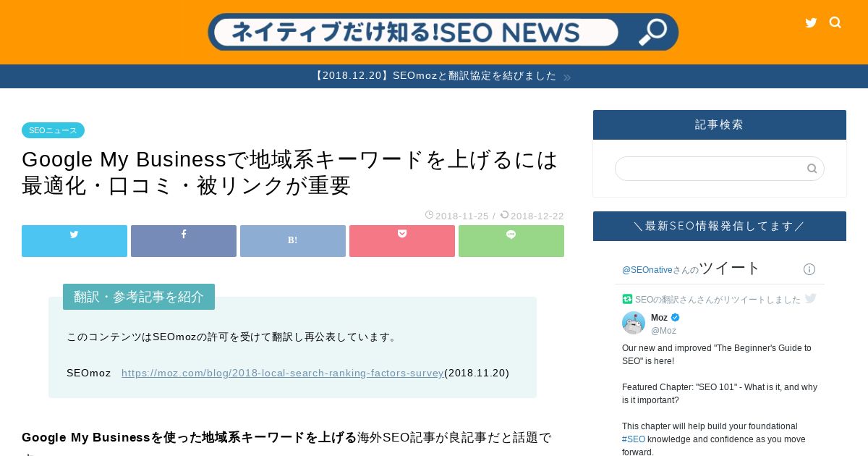Share the article via LINE
Viewport: 868px width, 456px height.
click(x=511, y=241)
